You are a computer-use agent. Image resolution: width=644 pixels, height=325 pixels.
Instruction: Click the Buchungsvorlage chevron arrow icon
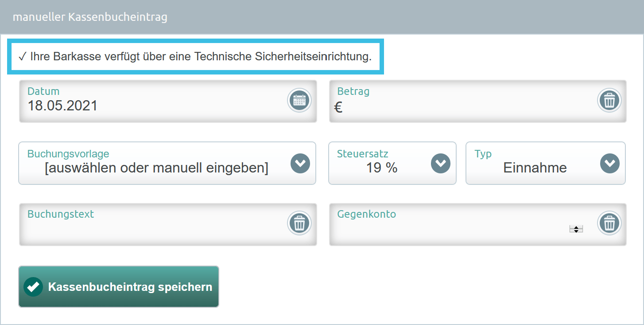300,163
